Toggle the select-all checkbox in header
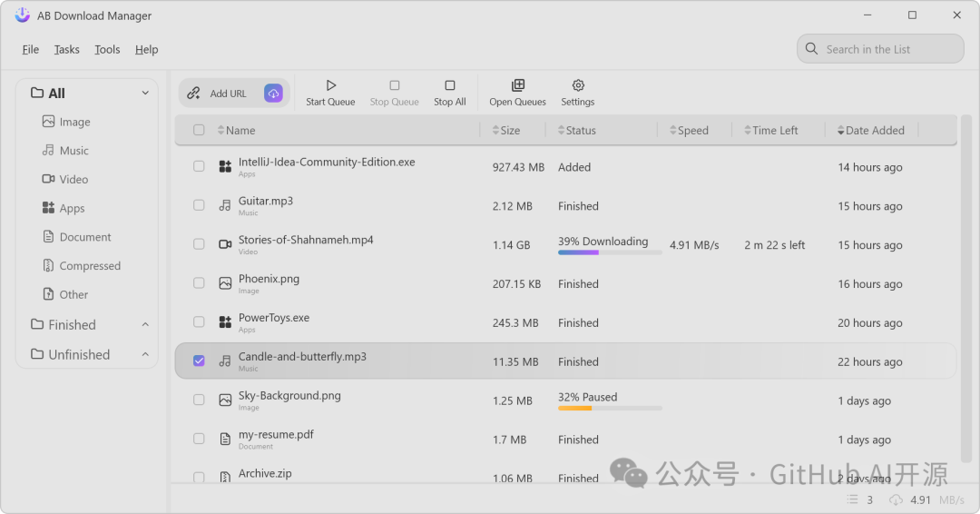980x514 pixels. point(199,130)
